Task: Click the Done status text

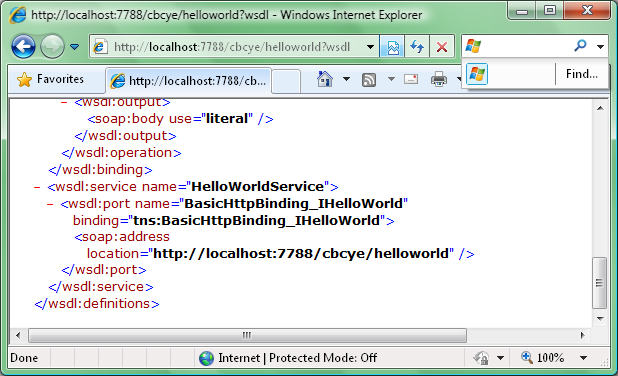Action: click(x=24, y=358)
